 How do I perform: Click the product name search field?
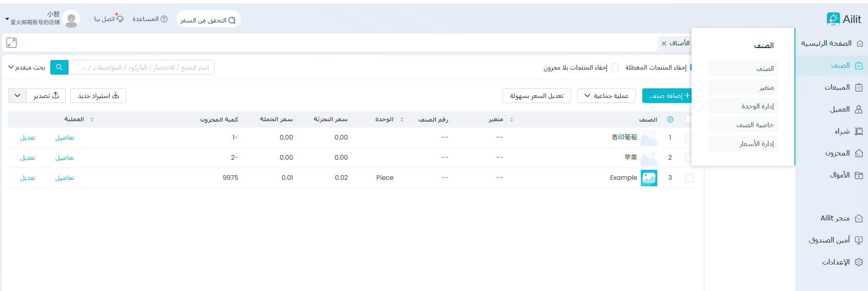[x=142, y=67]
